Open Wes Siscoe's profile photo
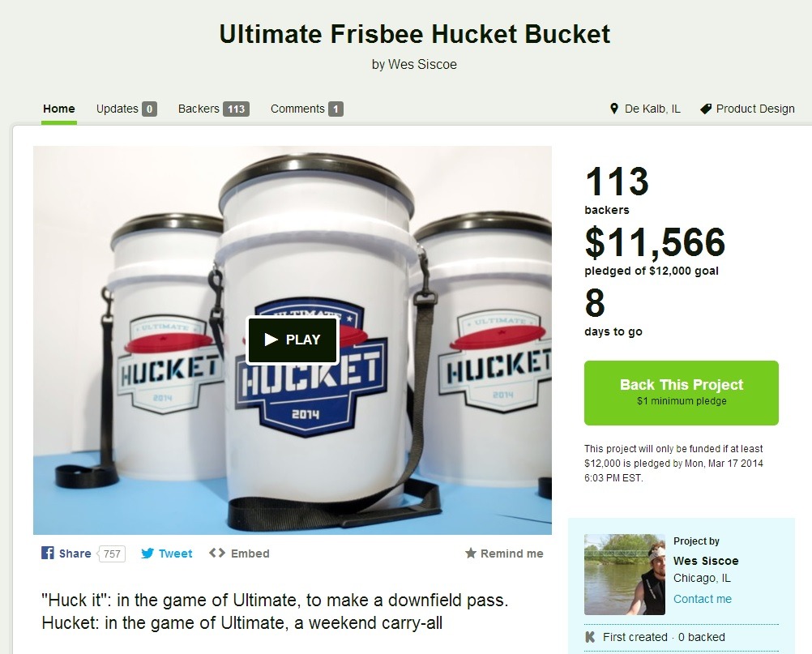Viewport: 812px width, 654px height. pos(625,575)
